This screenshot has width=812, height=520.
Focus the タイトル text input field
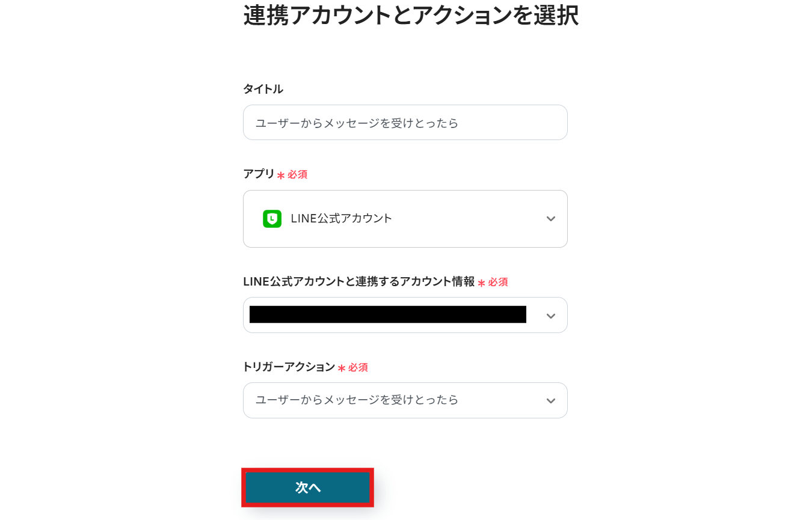pos(405,123)
